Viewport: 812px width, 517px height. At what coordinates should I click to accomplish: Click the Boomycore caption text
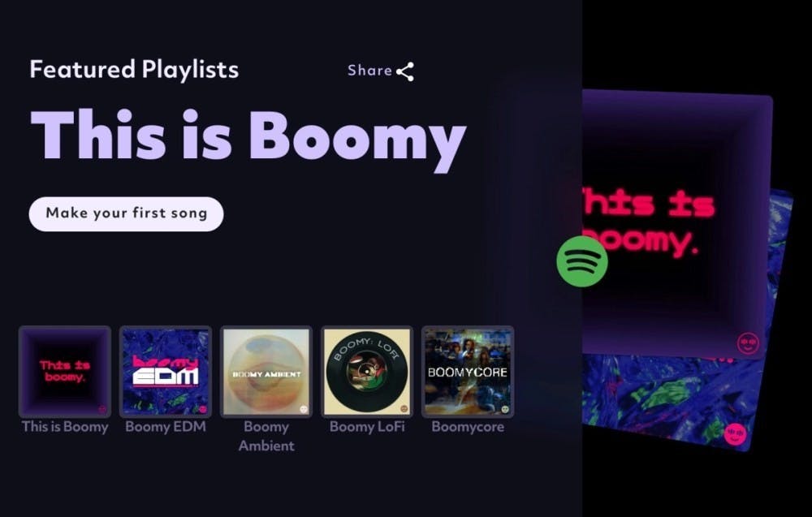tap(468, 427)
